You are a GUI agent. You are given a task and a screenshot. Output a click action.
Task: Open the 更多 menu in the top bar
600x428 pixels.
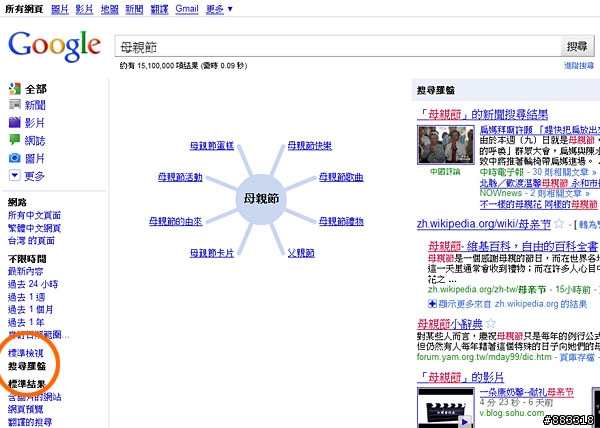pos(219,9)
